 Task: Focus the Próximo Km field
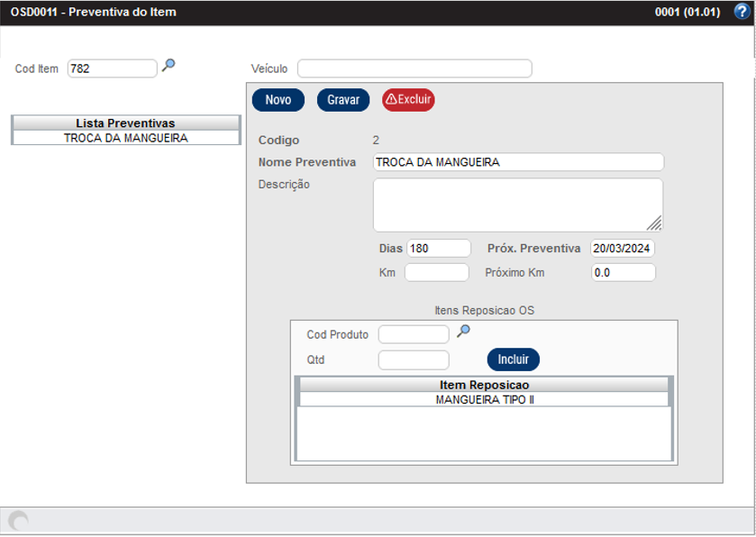click(623, 272)
